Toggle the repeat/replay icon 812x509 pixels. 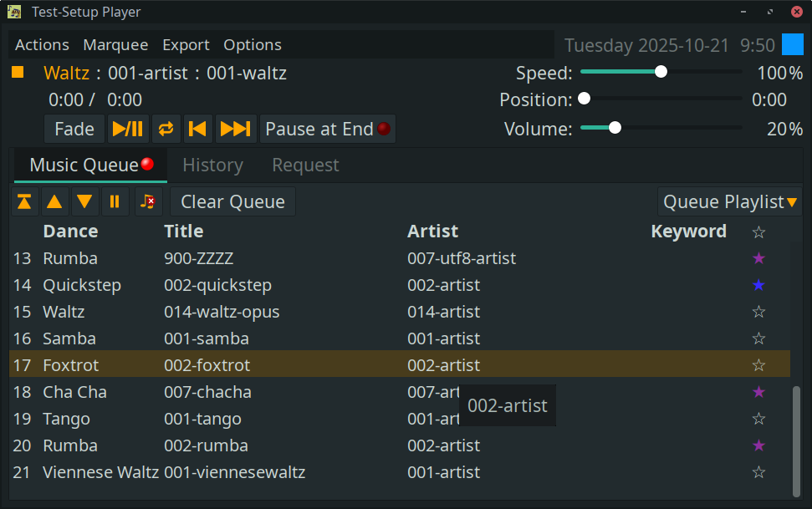[166, 129]
